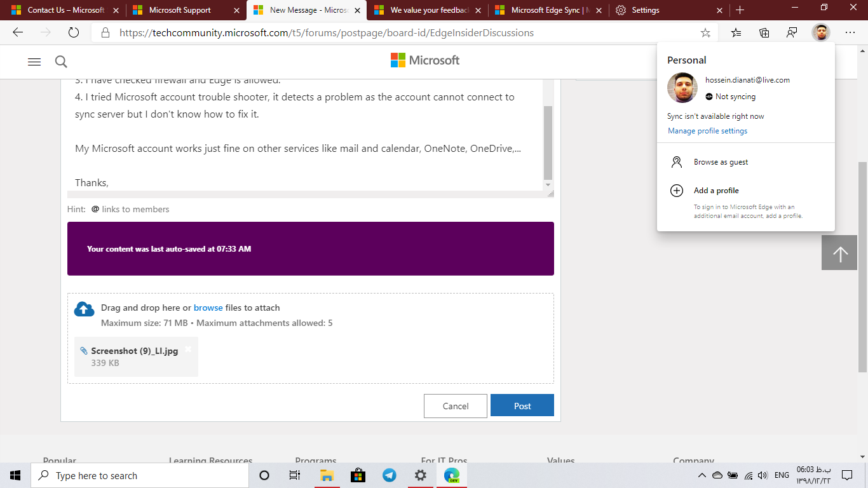Click the Edge Dev taskbar icon
This screenshot has width=868, height=488.
pos(452,475)
